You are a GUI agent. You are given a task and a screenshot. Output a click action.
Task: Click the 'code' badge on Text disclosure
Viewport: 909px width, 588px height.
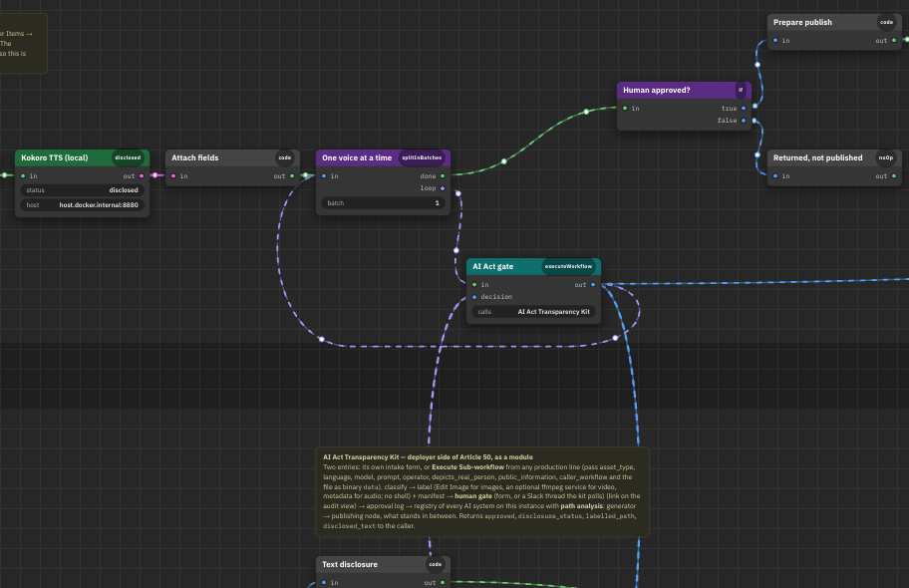(436, 564)
